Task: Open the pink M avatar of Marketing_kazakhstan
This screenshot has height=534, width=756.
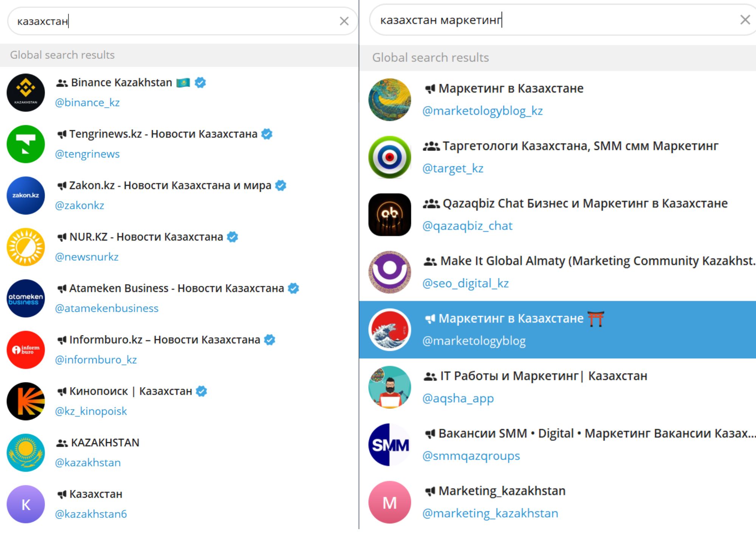Action: pos(390,502)
